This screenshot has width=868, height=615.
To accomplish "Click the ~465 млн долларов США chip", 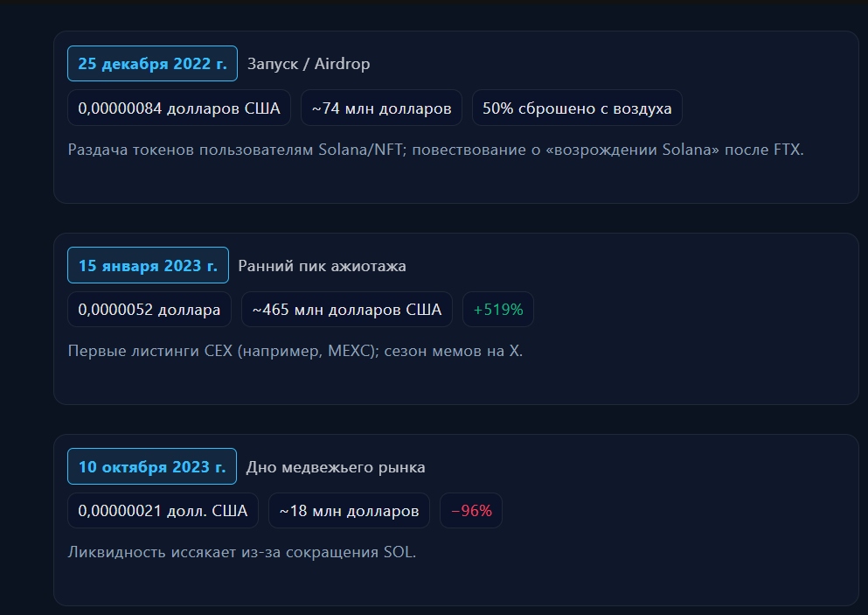I will pos(347,310).
